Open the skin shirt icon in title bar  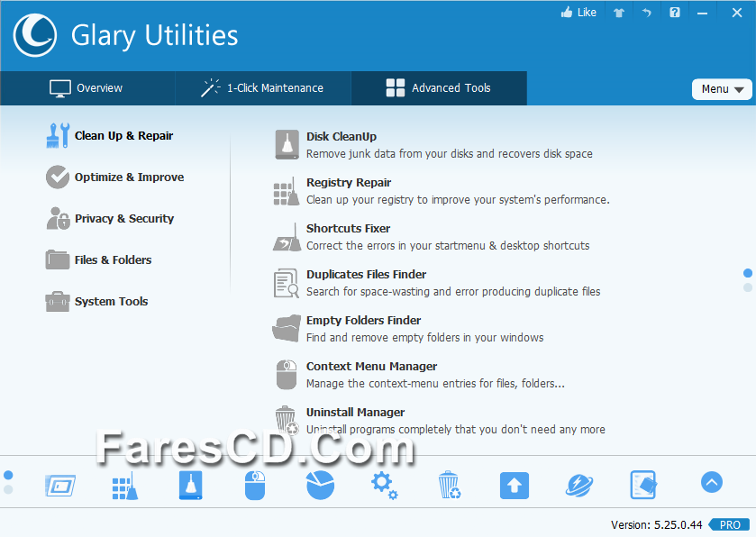coord(619,13)
